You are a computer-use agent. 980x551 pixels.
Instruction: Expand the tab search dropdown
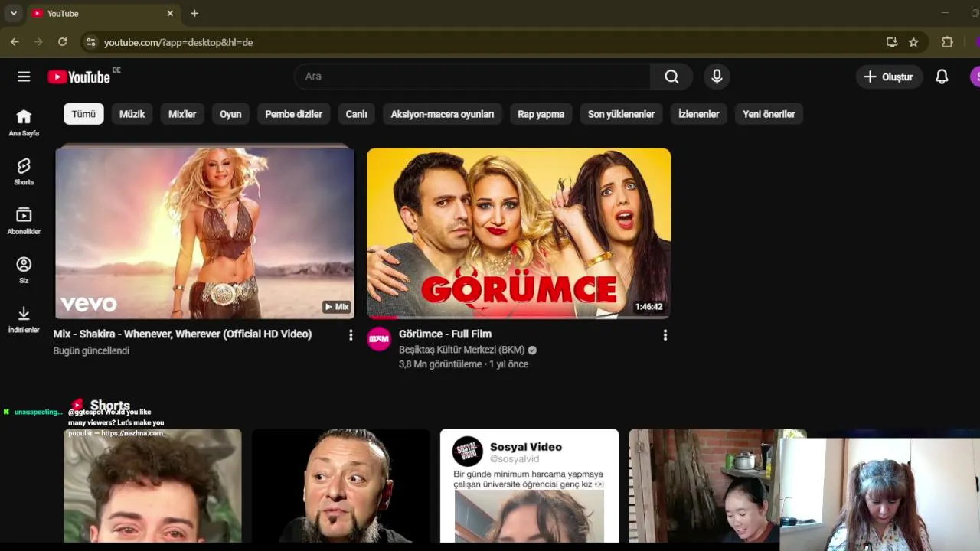coord(14,14)
